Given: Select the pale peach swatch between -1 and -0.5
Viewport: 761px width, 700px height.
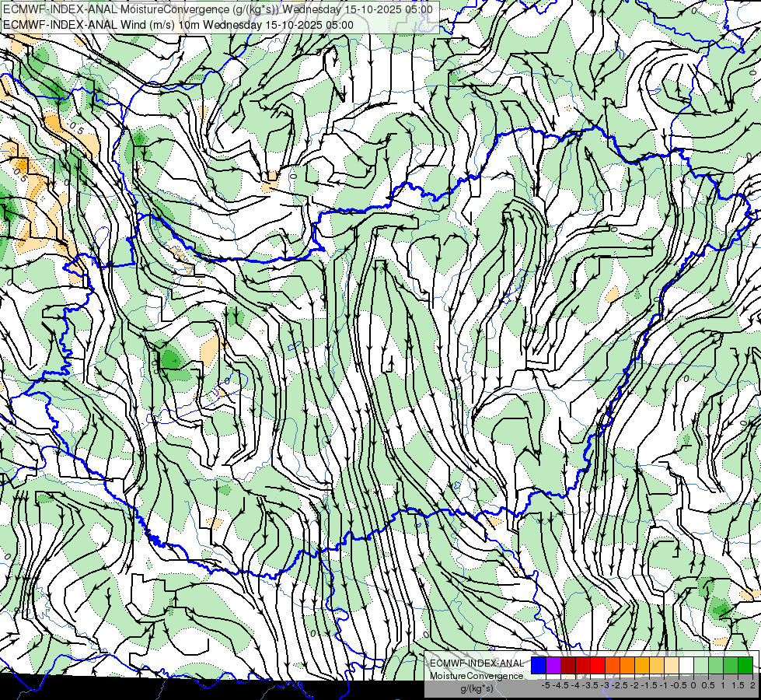Looking at the screenshot, I should click(x=671, y=665).
